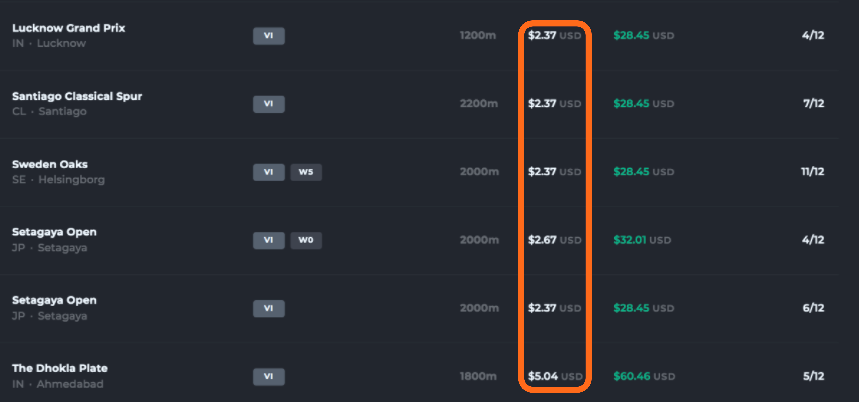
Task: Click the VI badge beside W5 badge
Action: click(268, 172)
